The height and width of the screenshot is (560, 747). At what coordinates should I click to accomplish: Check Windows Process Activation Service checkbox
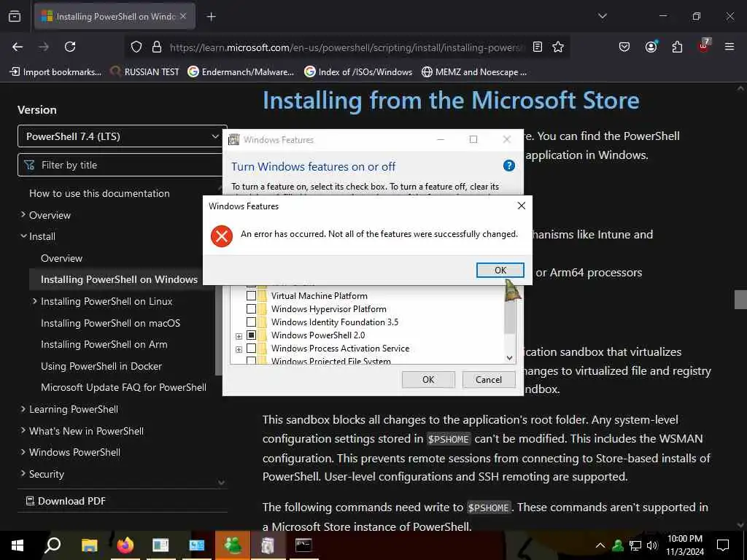pos(251,348)
